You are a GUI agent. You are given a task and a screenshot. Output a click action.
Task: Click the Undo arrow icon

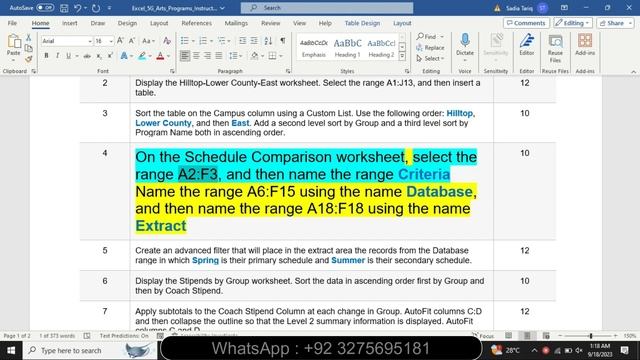(x=78, y=8)
